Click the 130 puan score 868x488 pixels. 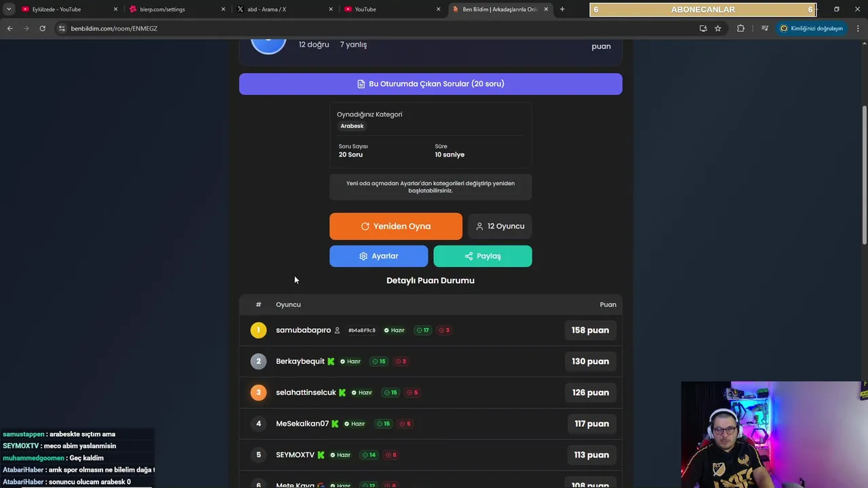click(x=590, y=361)
